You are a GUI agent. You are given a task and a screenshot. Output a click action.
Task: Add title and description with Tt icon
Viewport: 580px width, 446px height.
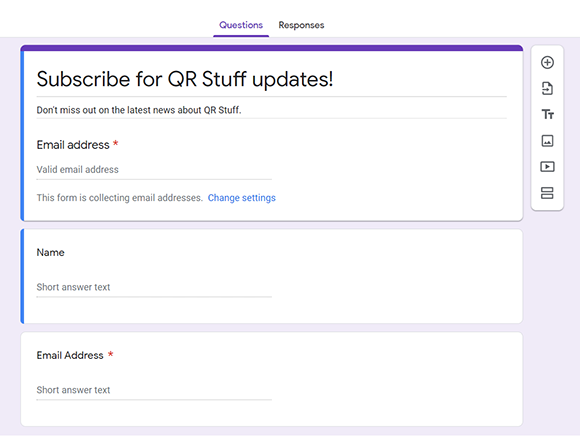[x=547, y=115]
